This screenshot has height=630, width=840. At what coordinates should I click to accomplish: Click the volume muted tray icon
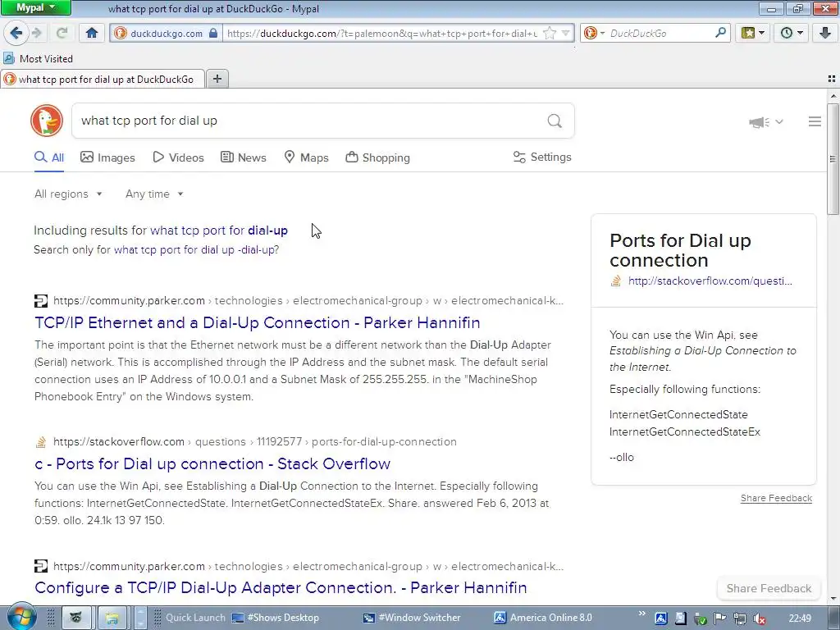(759, 619)
